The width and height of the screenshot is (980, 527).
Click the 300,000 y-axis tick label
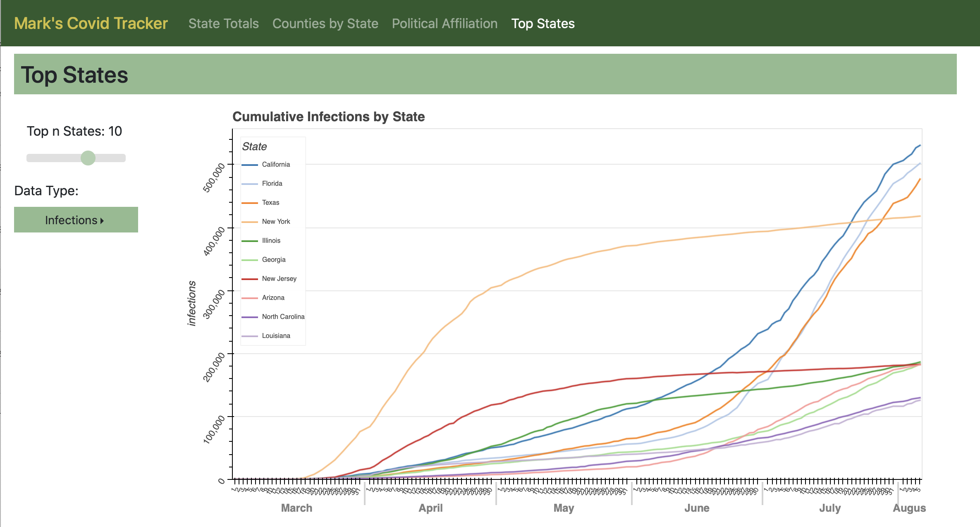[x=214, y=304]
